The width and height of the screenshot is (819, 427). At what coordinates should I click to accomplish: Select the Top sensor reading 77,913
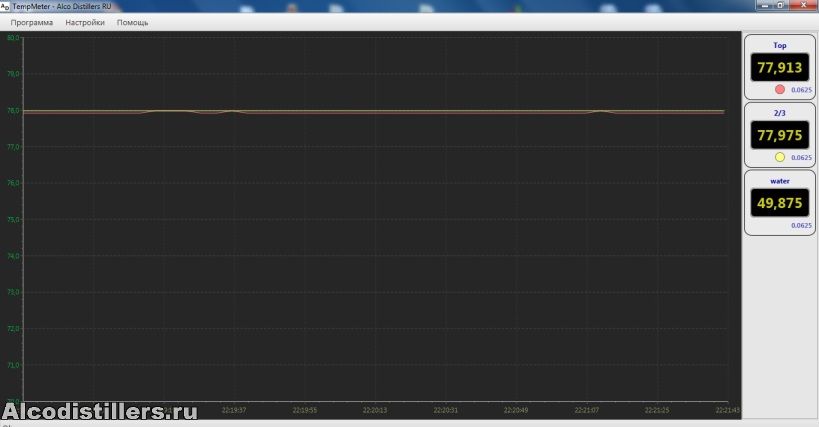tap(780, 68)
